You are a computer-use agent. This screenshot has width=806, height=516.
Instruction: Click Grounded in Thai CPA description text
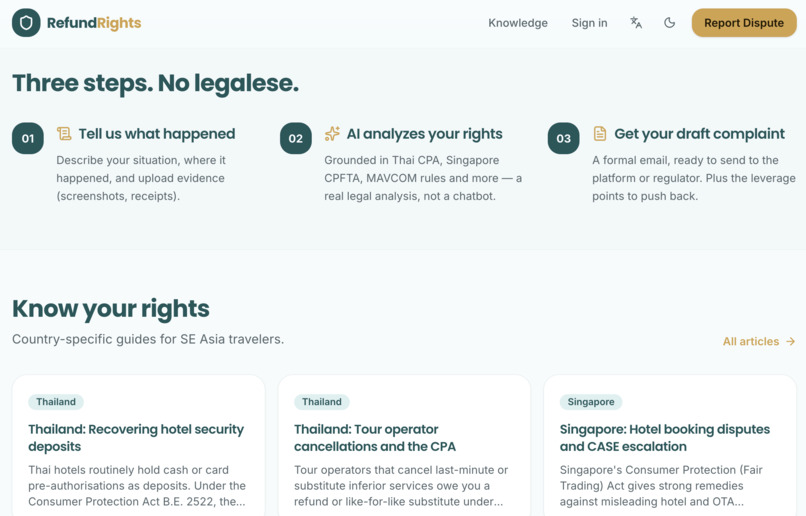coord(423,178)
